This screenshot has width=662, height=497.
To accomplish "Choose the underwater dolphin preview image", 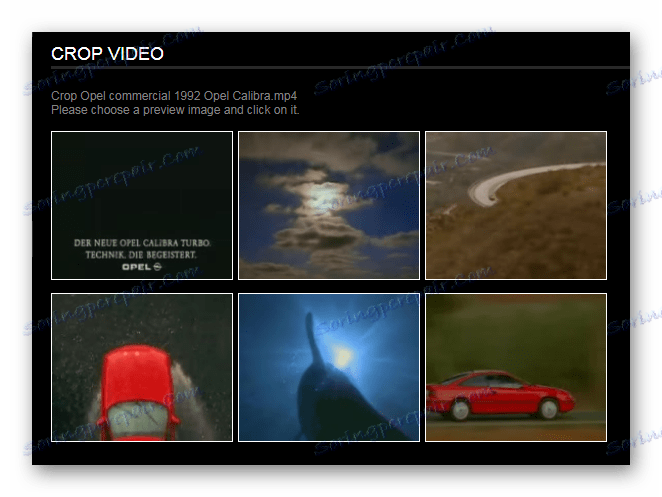I will (x=329, y=367).
